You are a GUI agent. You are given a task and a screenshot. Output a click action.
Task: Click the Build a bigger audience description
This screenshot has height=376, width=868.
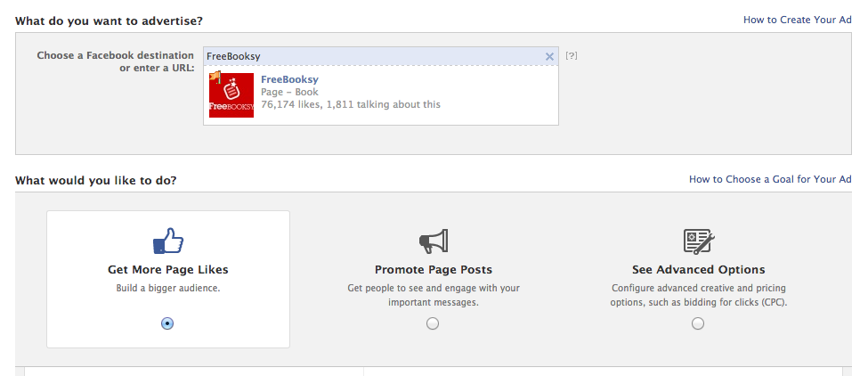168,289
